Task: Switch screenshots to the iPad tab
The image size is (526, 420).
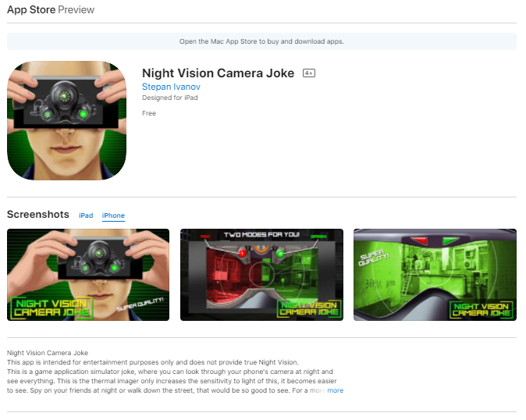Action: coord(86,215)
